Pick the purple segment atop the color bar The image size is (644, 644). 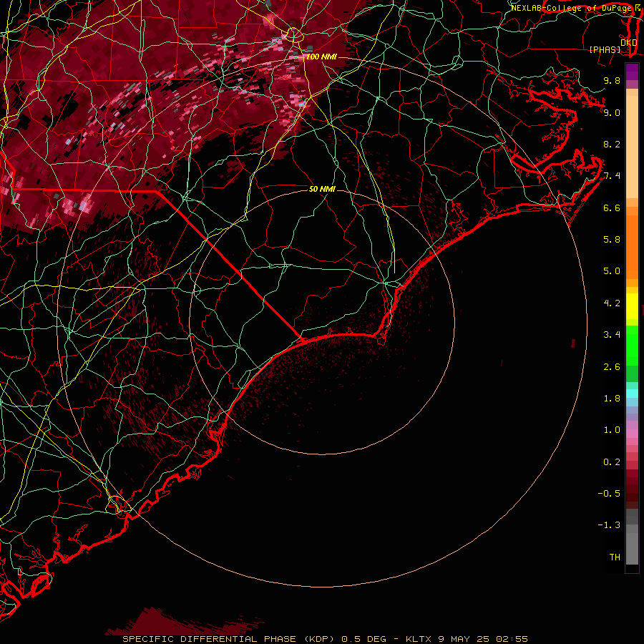[632, 72]
